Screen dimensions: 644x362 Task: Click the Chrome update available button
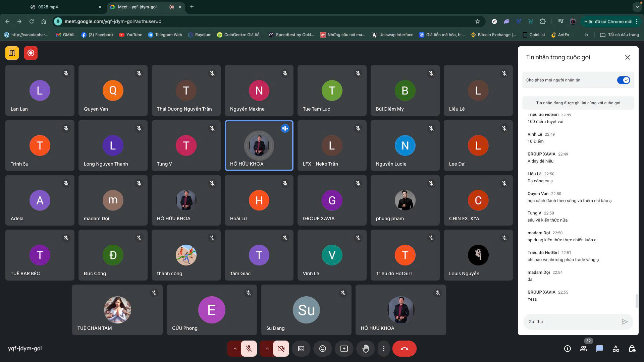608,21
